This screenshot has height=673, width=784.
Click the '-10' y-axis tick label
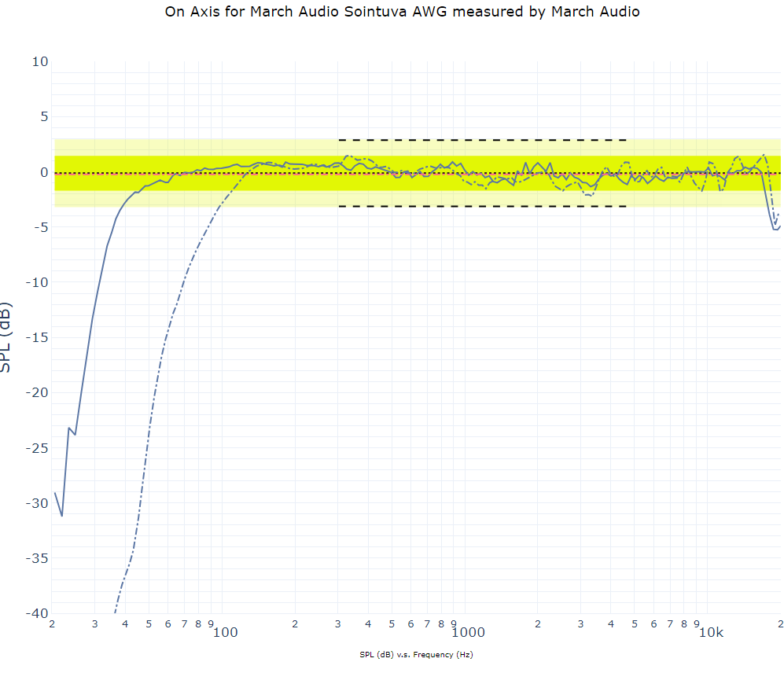tap(37, 282)
